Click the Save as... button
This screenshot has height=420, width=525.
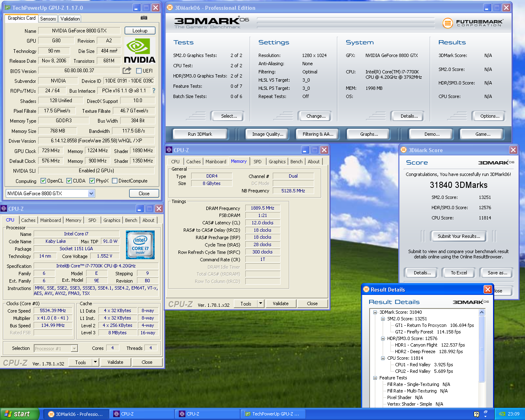(x=497, y=273)
